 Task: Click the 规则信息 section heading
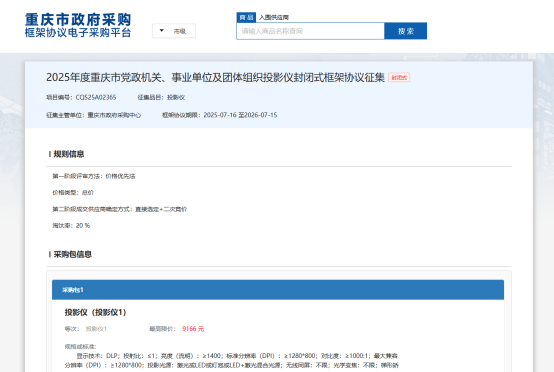(69, 154)
